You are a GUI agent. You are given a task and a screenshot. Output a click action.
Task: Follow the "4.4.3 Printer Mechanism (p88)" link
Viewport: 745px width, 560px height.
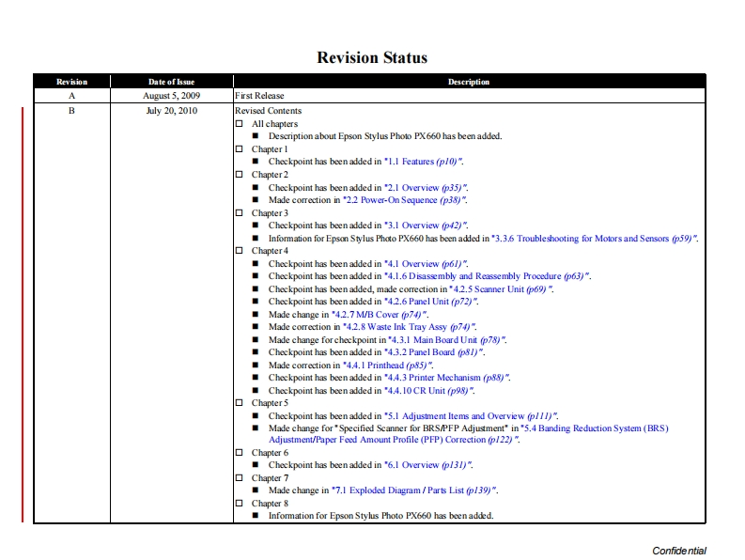click(x=447, y=378)
